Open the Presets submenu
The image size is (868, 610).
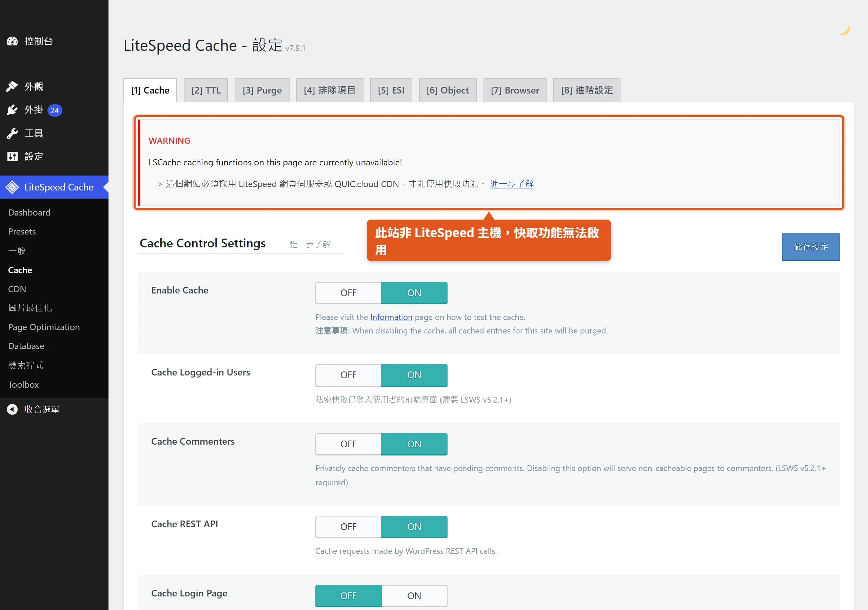22,231
